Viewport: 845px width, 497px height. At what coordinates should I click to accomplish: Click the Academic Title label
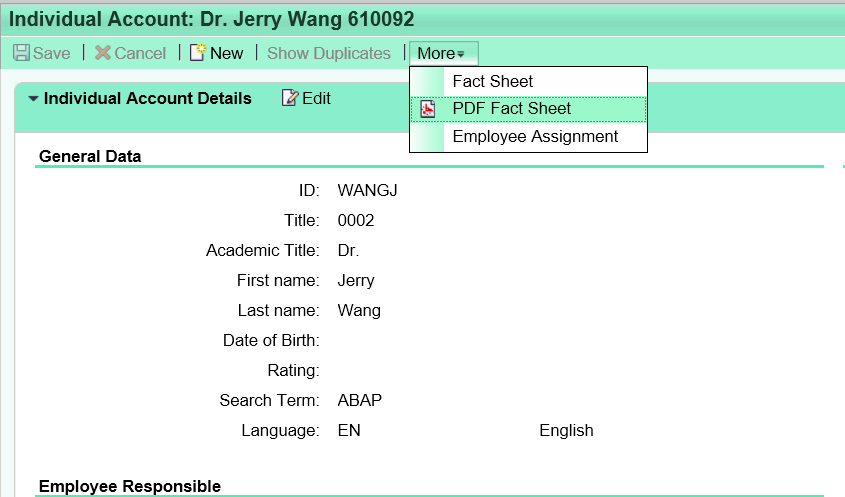(262, 251)
